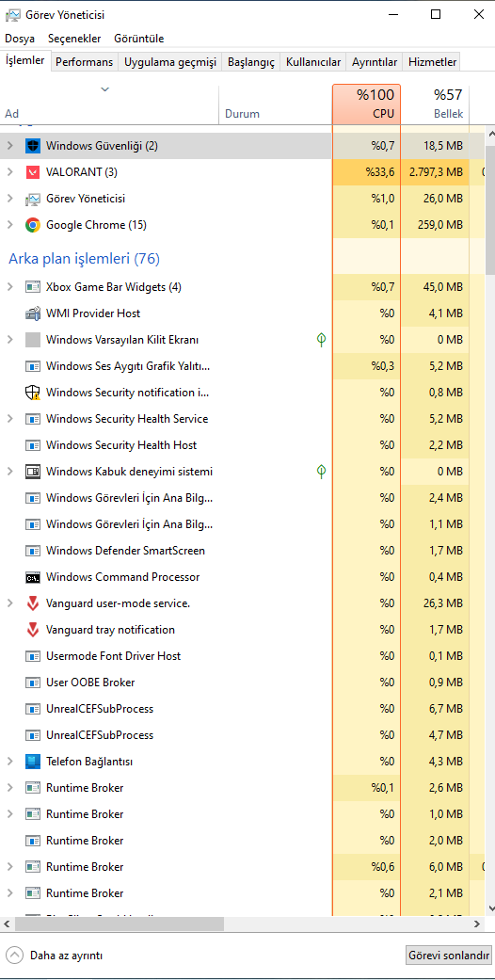Select Windows Görevleri row with 2,4 MB
The image size is (495, 980).
[x=242, y=498]
